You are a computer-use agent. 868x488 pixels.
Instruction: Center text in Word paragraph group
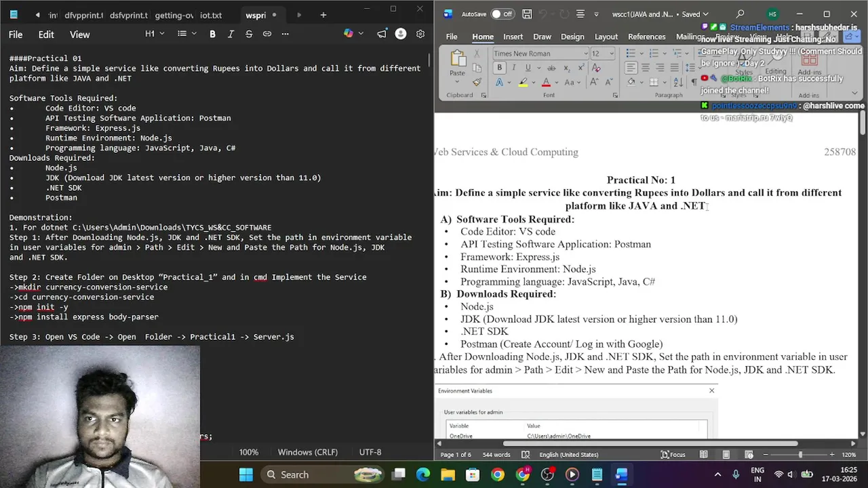pos(645,68)
